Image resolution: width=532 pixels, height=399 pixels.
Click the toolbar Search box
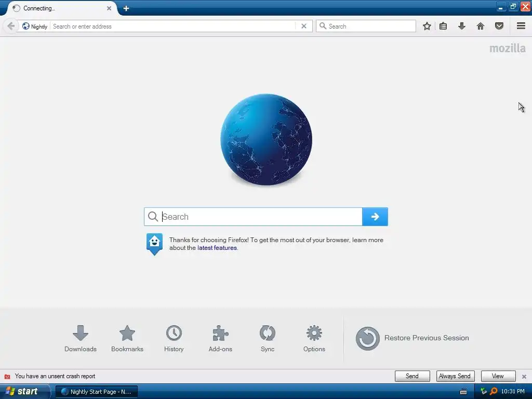366,26
